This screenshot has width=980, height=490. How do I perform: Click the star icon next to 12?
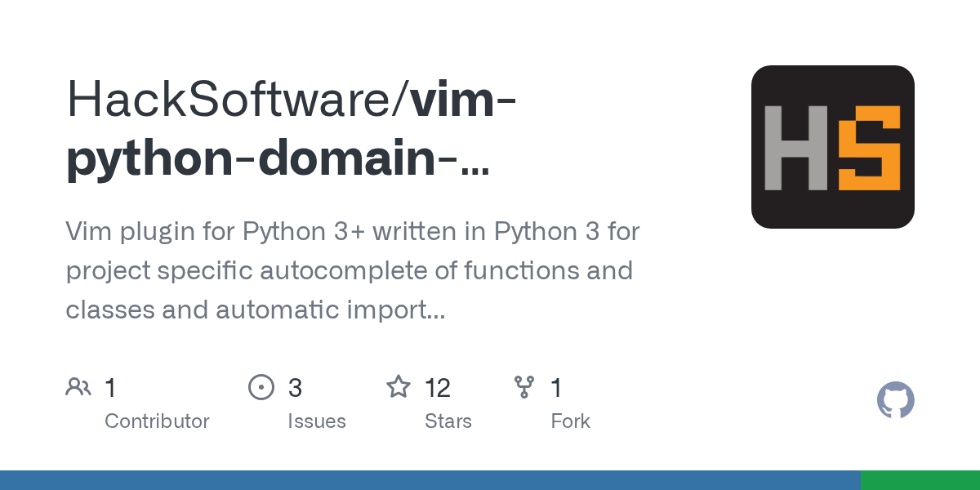pos(399,386)
